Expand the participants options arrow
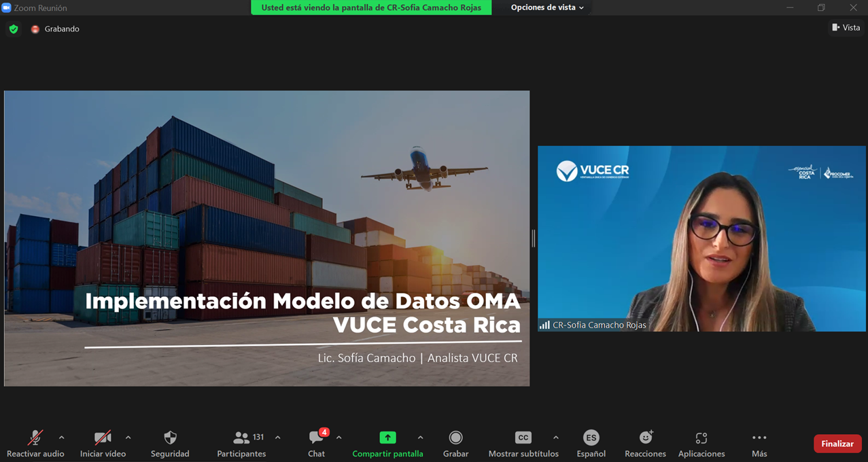Screen dimensions: 868x462 pyautogui.click(x=277, y=438)
